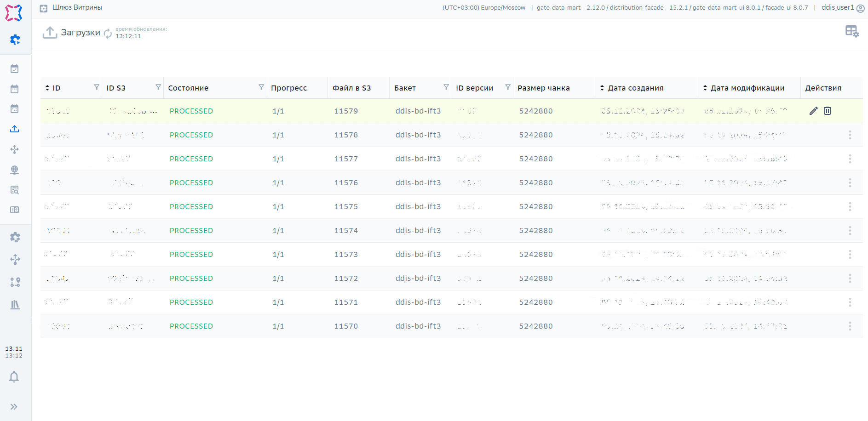Click the trash delete icon in first row
Image resolution: width=868 pixels, height=421 pixels.
pyautogui.click(x=828, y=111)
